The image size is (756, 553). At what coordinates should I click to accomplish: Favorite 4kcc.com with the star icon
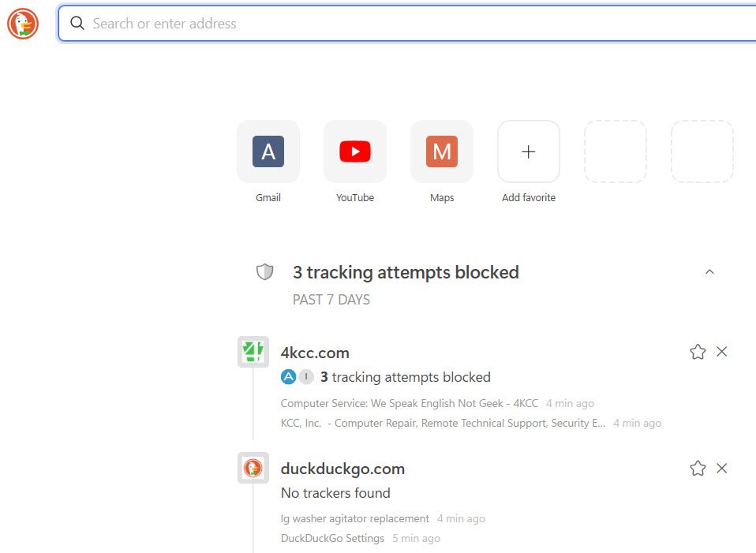coord(698,352)
